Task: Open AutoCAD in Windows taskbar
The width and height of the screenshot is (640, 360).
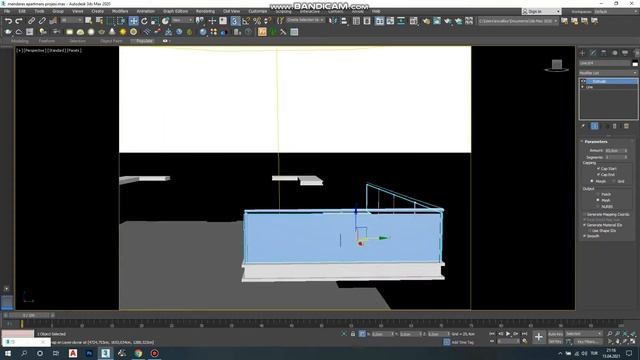Action: (x=73, y=353)
